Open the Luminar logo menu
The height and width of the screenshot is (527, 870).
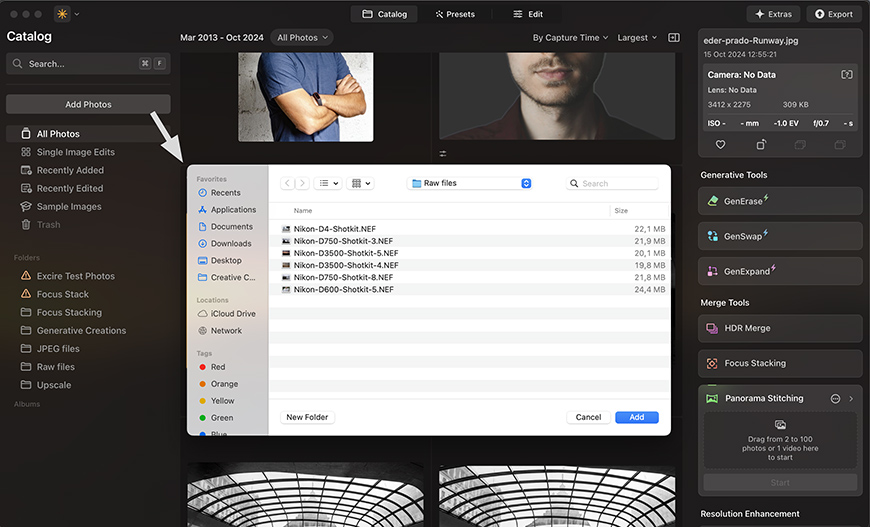pos(62,14)
